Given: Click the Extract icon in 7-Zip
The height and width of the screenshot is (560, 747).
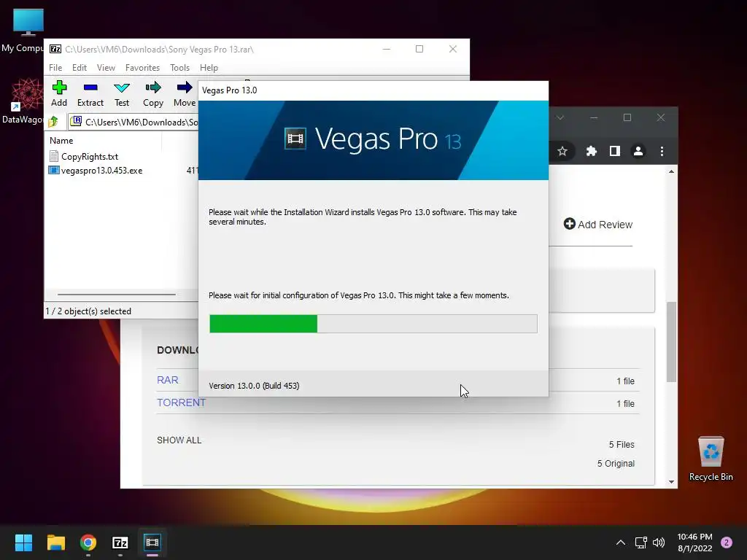Looking at the screenshot, I should coord(90,93).
